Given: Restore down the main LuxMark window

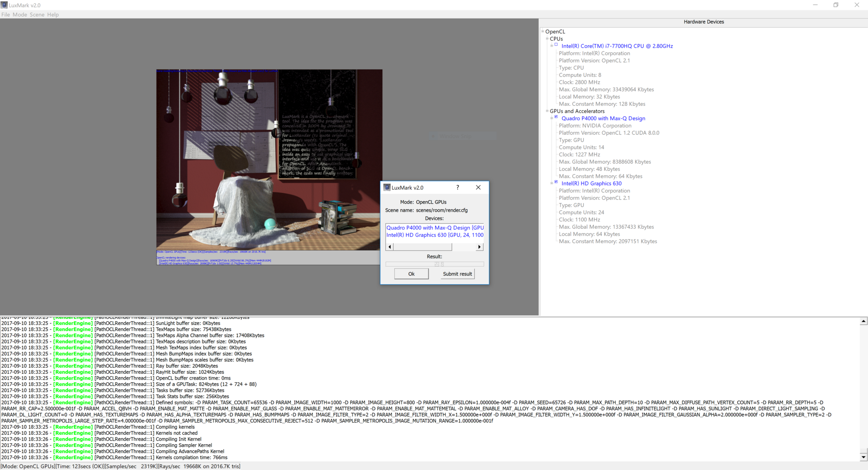Looking at the screenshot, I should point(836,5).
